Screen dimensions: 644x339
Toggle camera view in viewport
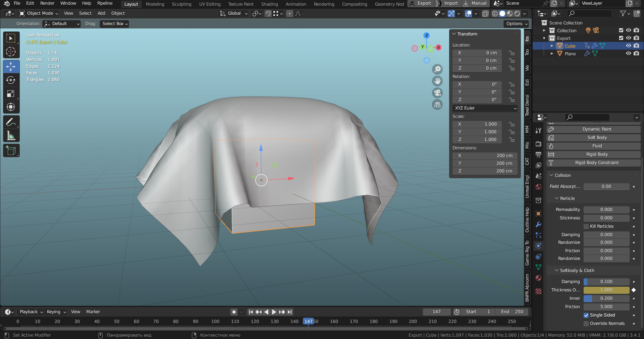pos(437,93)
